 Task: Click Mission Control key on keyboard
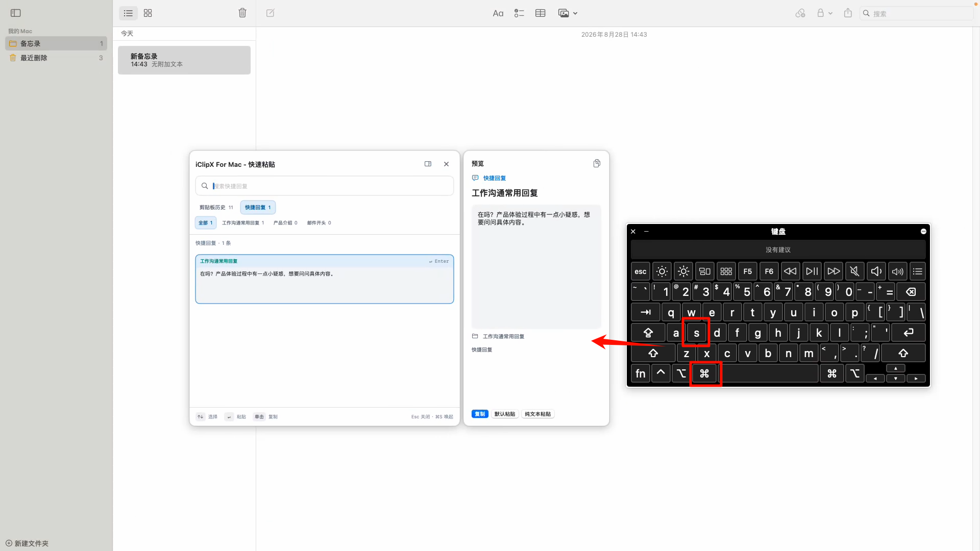point(705,271)
